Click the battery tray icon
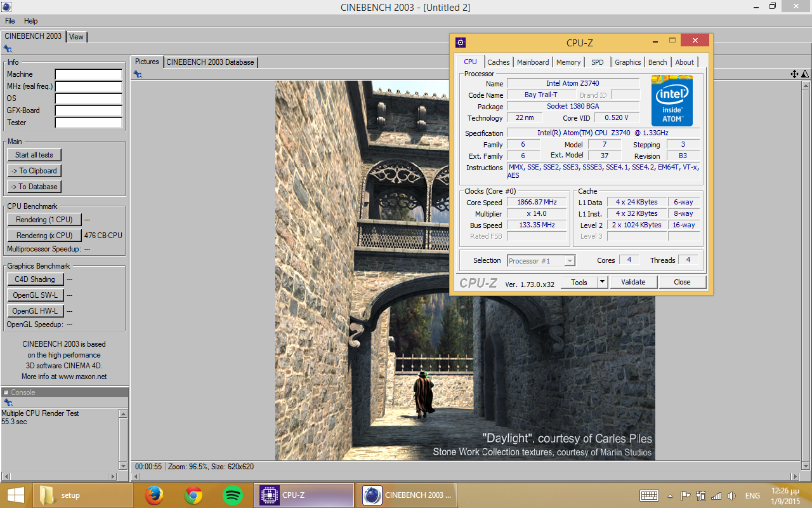This screenshot has width=812, height=508. pyautogui.click(x=701, y=496)
